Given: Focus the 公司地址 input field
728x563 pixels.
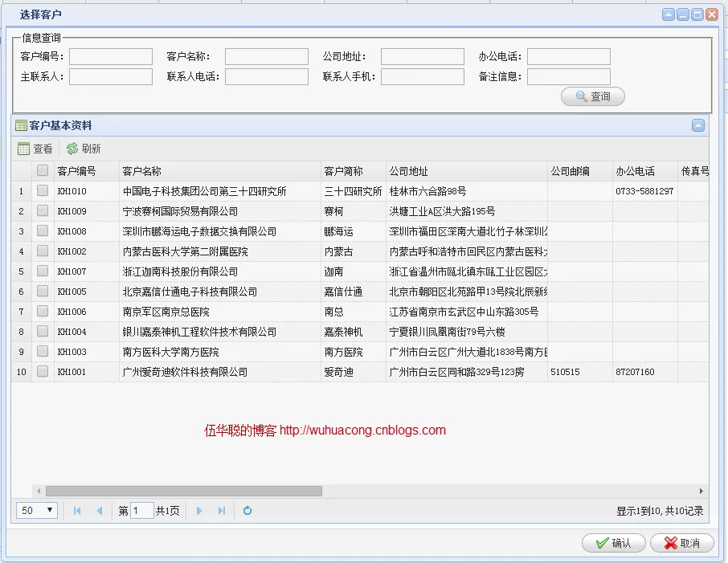Looking at the screenshot, I should pyautogui.click(x=423, y=57).
